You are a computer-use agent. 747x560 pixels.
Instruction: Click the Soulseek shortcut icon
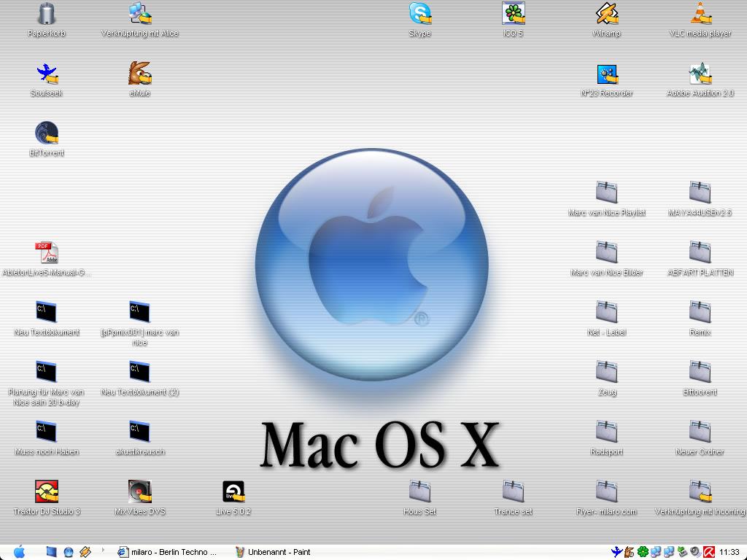point(47,74)
